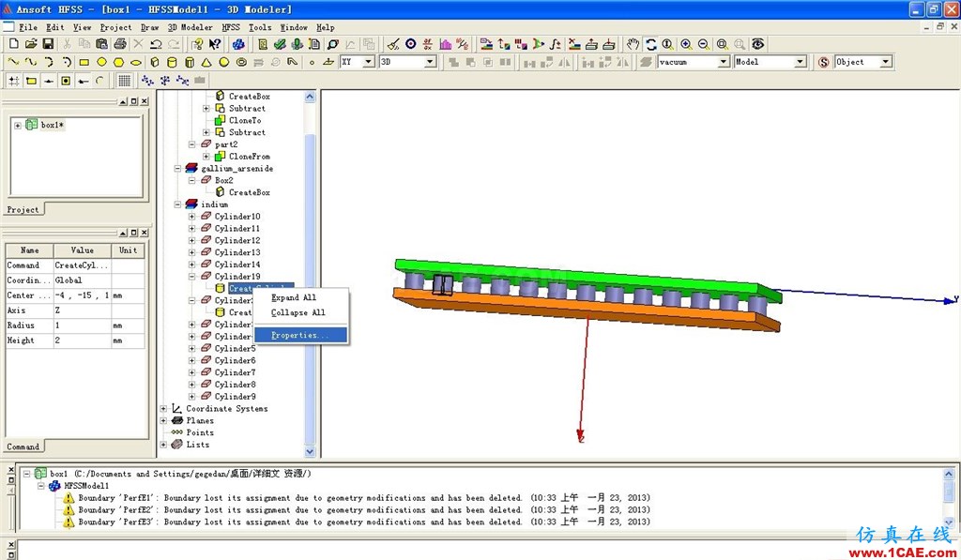Expand the Cylinder10 tree node
This screenshot has height=560, width=961.
[x=191, y=217]
